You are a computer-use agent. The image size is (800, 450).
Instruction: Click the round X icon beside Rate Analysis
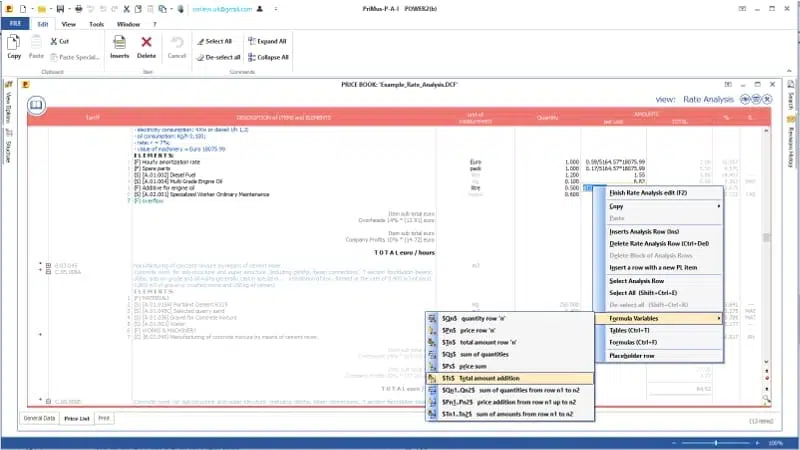coord(767,99)
